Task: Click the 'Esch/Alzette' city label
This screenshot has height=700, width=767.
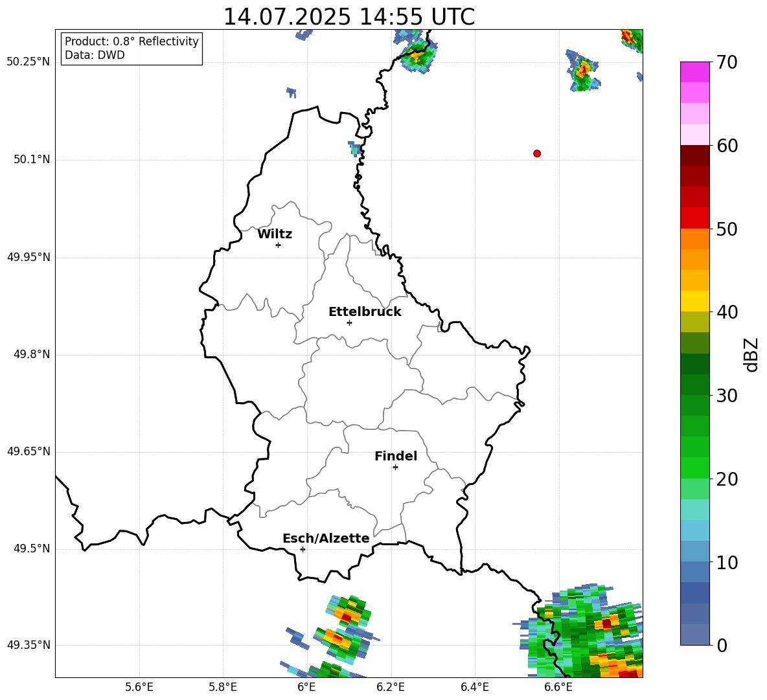Action: (x=326, y=538)
